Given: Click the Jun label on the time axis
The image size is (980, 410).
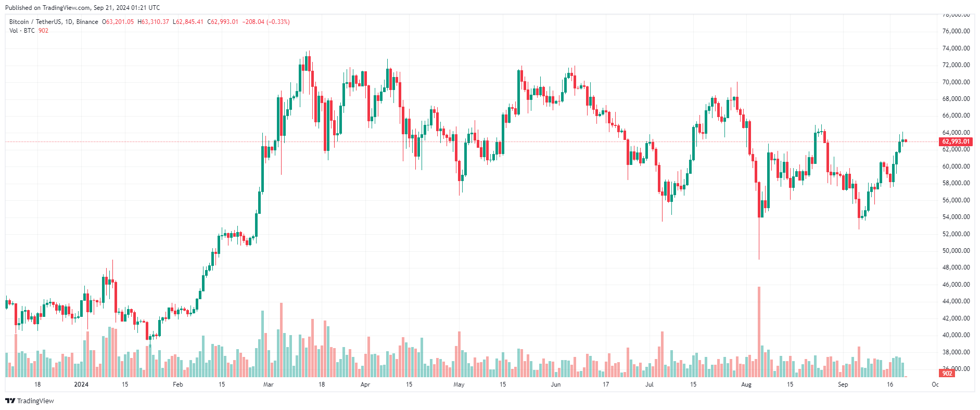Looking at the screenshot, I should (556, 385).
